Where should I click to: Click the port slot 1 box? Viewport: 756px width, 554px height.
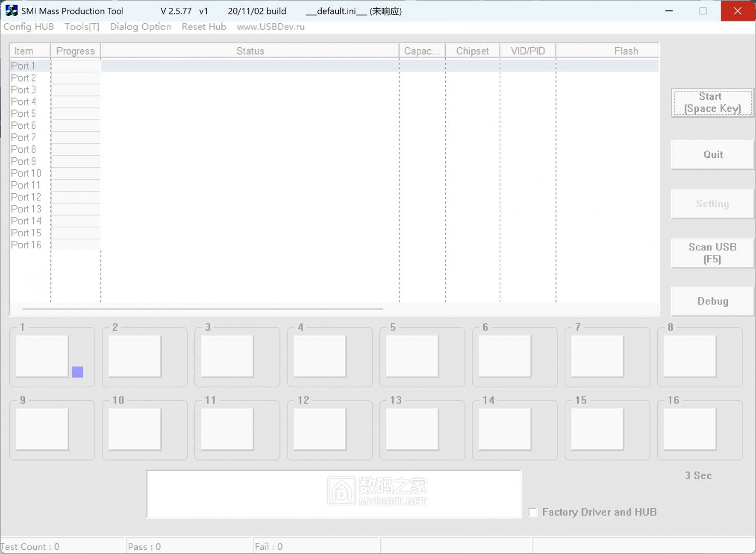[42, 356]
